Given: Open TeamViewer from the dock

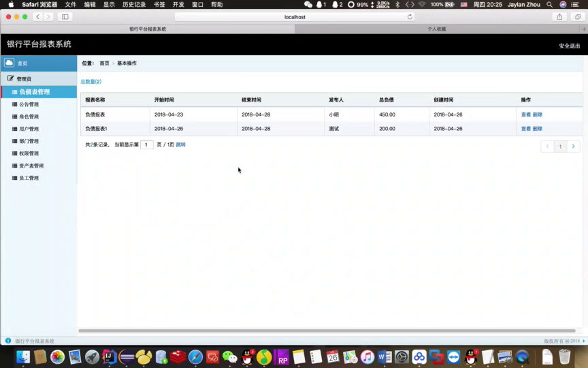Looking at the screenshot, I should coord(453,356).
